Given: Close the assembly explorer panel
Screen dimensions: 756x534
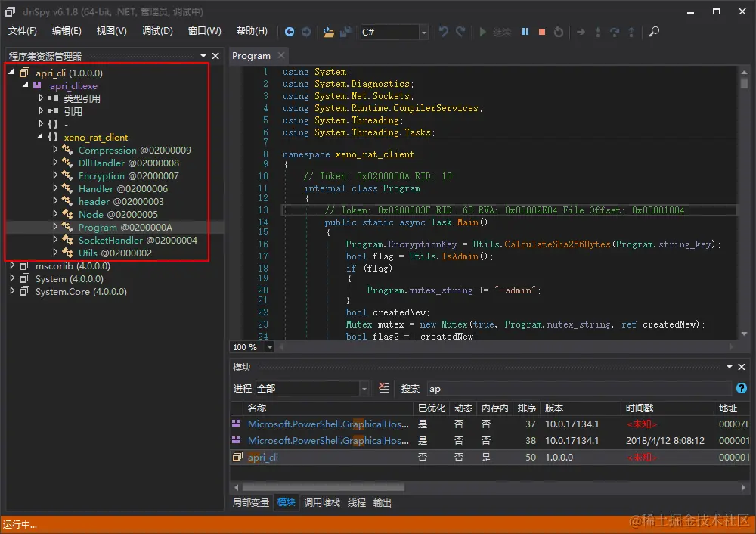Looking at the screenshot, I should [x=215, y=56].
